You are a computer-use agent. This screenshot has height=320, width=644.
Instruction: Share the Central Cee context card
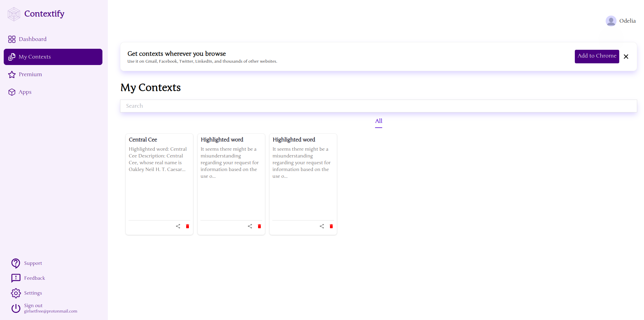point(178,226)
